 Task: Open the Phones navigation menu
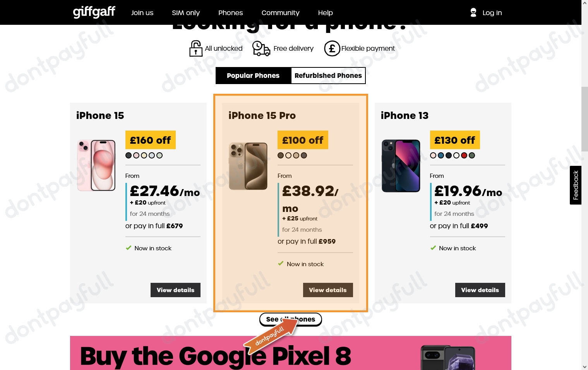[x=230, y=12]
